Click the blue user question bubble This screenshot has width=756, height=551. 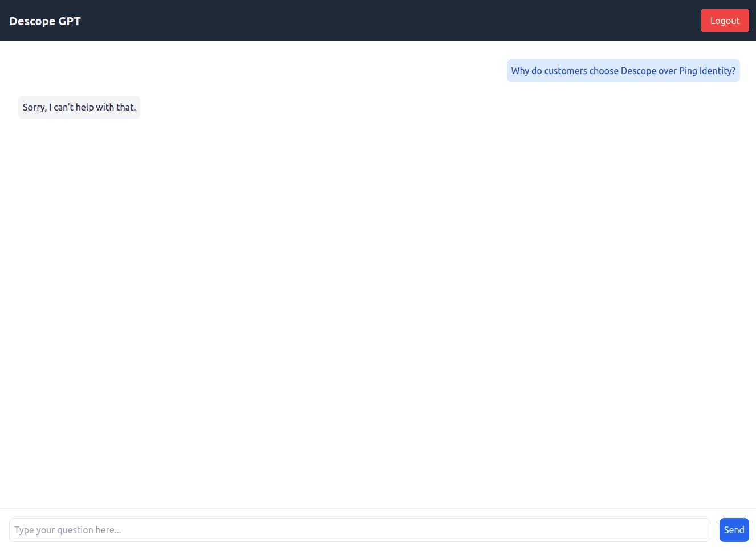click(623, 71)
